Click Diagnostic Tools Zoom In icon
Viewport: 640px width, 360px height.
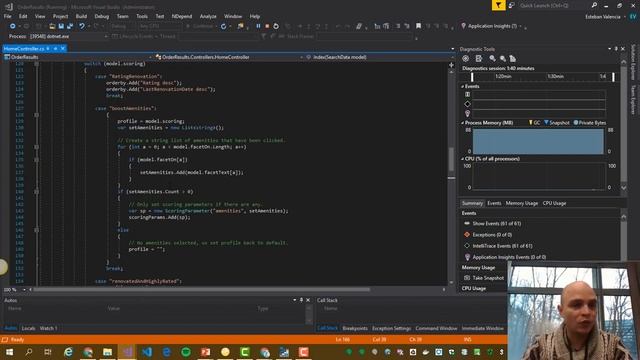click(493, 58)
